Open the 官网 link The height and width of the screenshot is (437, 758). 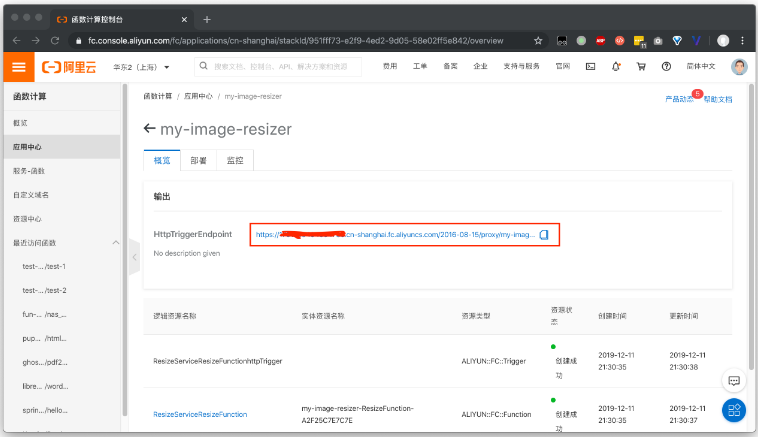coord(562,66)
